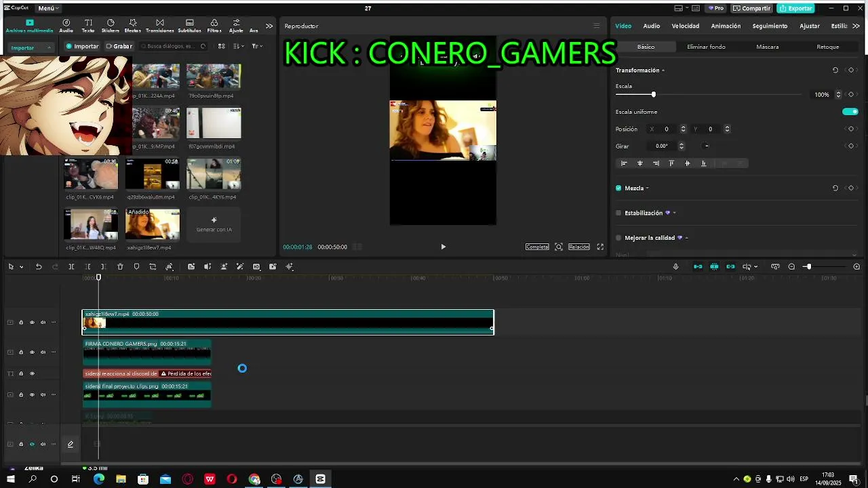
Task: Adjust the Escala slider handle
Action: coord(653,94)
